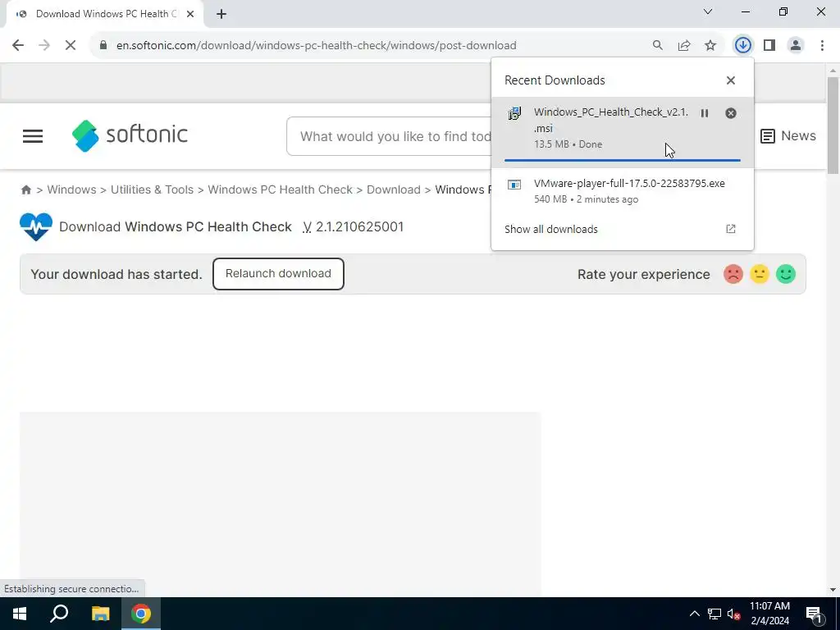Relaunch the download
The image size is (840, 630).
point(278,274)
